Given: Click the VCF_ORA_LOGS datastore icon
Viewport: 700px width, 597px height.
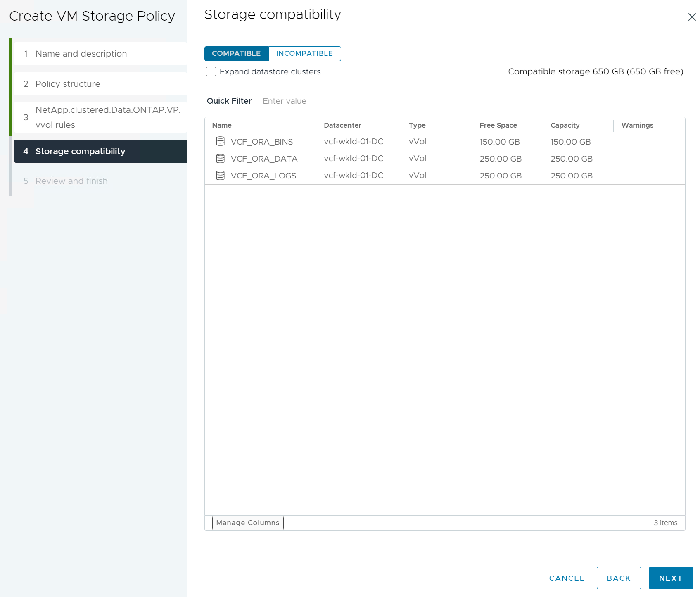Looking at the screenshot, I should tap(220, 176).
